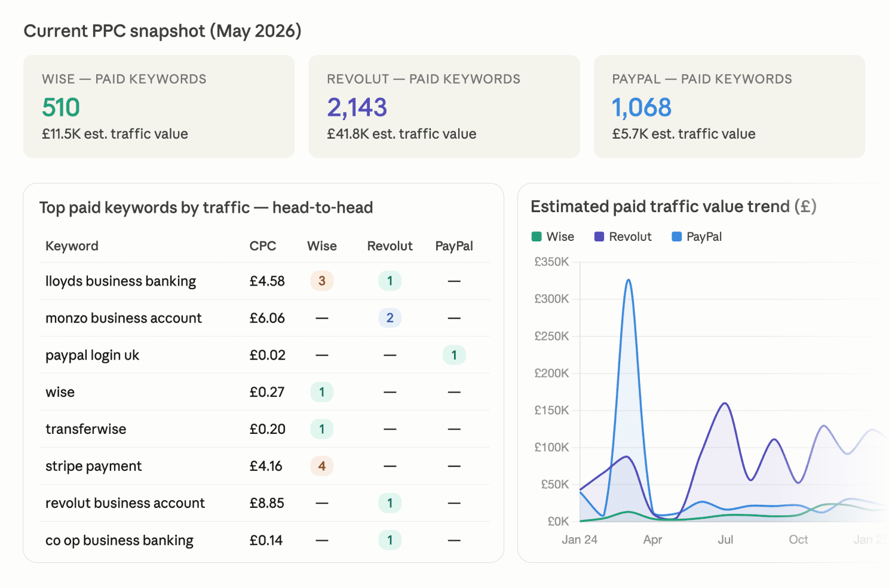Click "Estimated paid traffic value trend (£)" chart title

coord(673,207)
